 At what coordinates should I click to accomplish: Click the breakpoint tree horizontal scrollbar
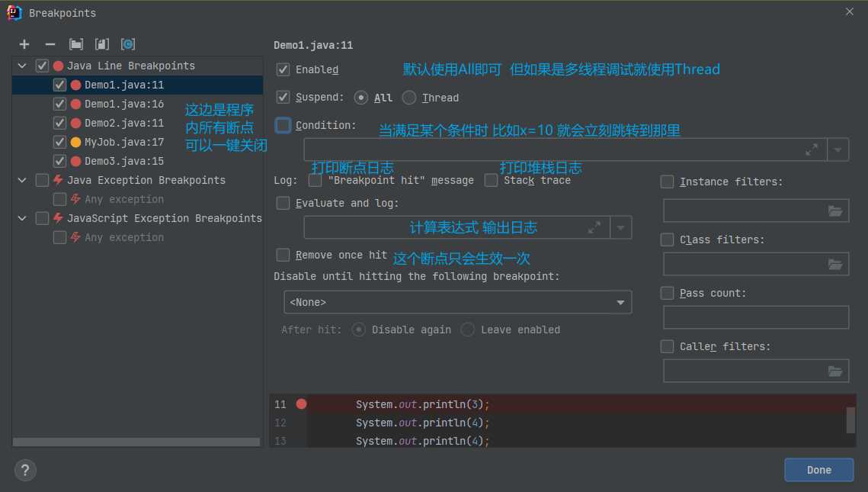[x=136, y=442]
